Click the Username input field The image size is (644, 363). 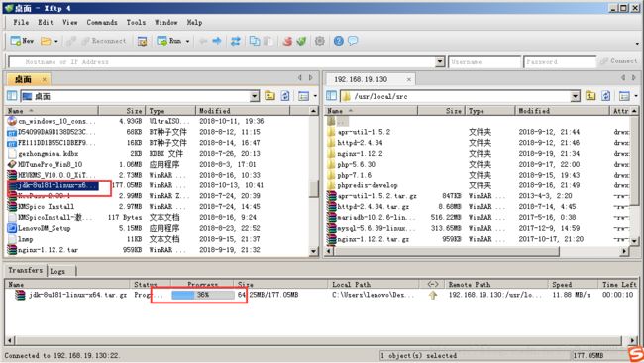484,61
